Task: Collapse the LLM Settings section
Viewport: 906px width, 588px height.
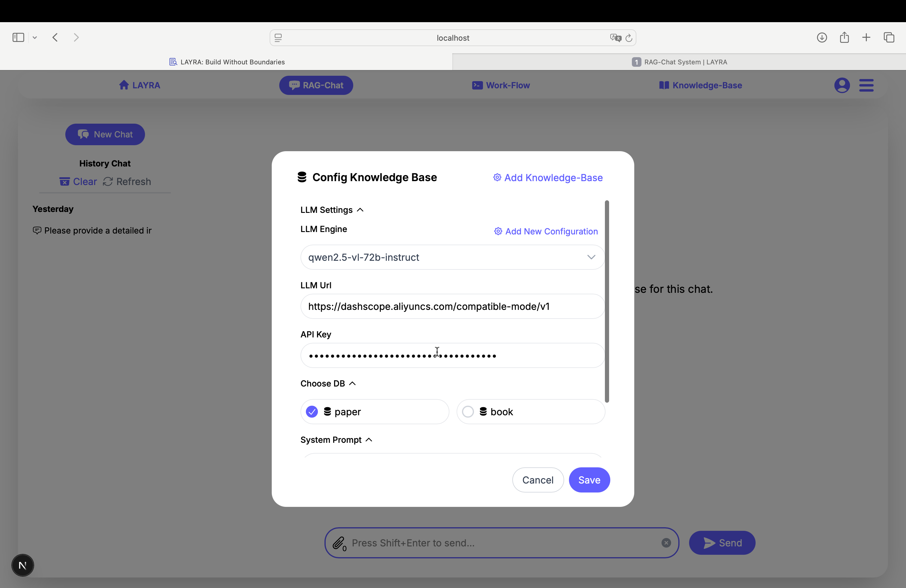Action: [x=332, y=210]
